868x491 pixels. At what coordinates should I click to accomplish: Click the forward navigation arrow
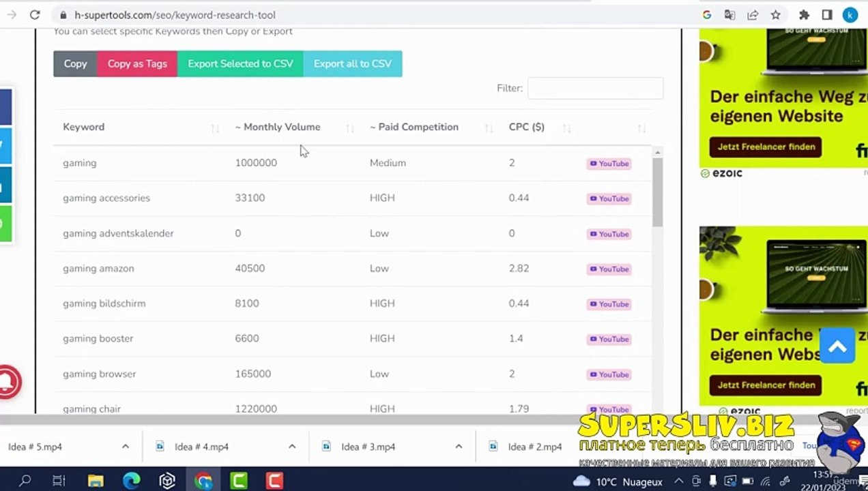(x=12, y=14)
